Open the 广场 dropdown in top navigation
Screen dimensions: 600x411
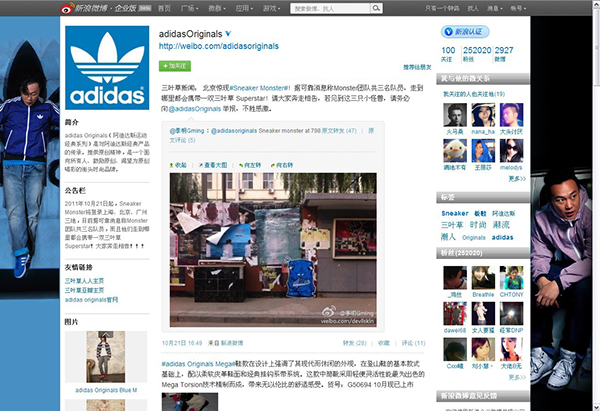pyautogui.click(x=189, y=8)
